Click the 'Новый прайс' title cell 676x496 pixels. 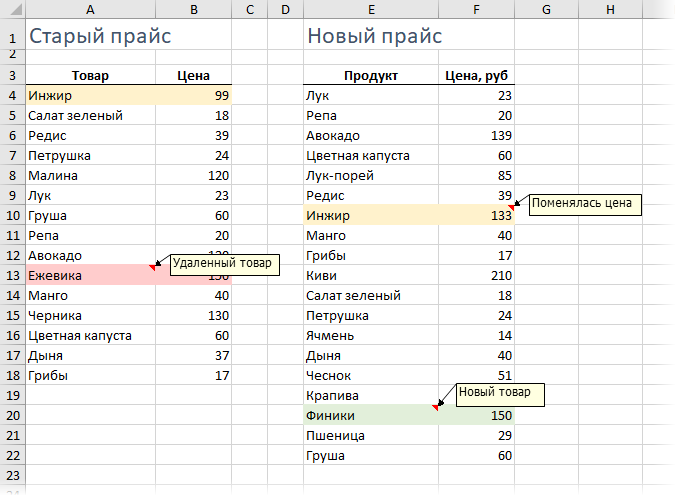(x=371, y=35)
